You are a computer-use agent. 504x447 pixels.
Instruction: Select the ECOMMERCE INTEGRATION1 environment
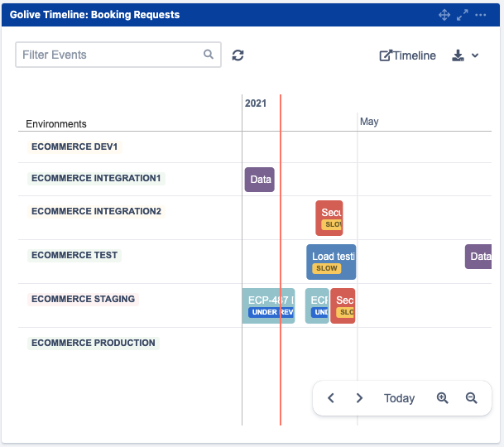point(96,178)
